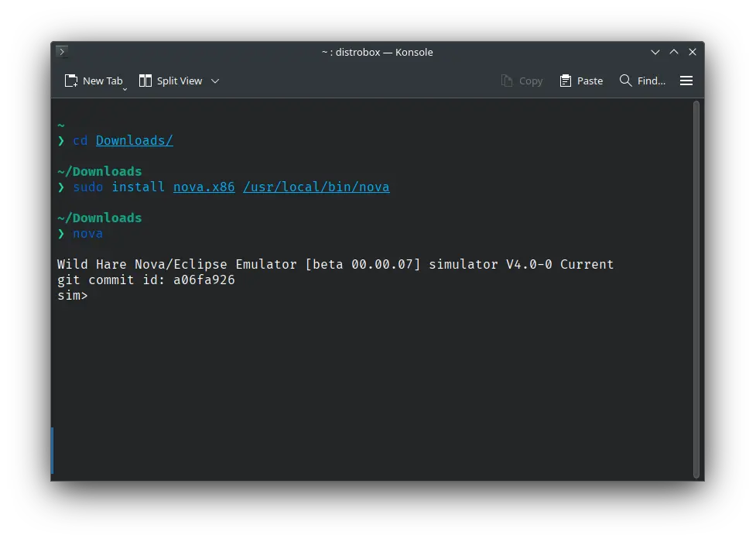The width and height of the screenshot is (756, 542).
Task: Open the Find search bar
Action: pos(642,81)
